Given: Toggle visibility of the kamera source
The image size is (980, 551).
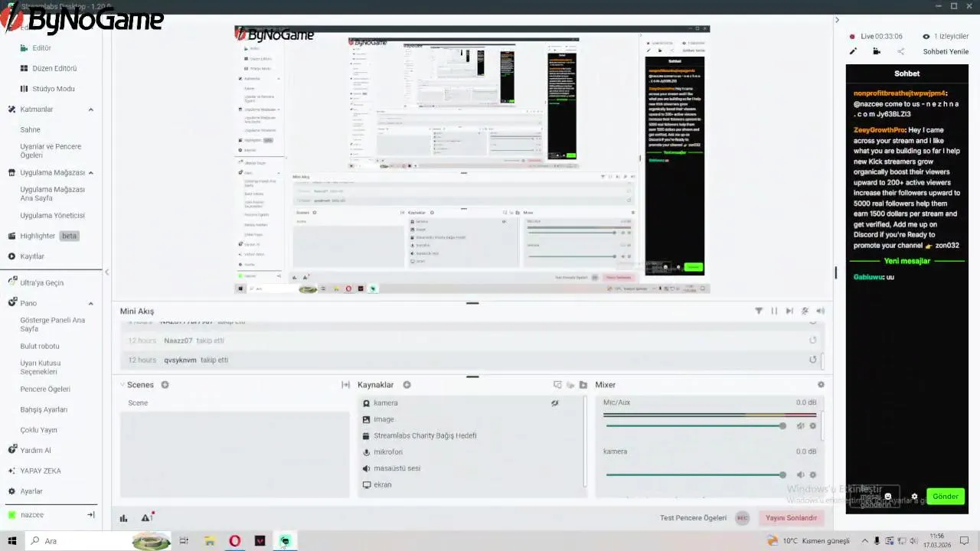Looking at the screenshot, I should click(554, 403).
